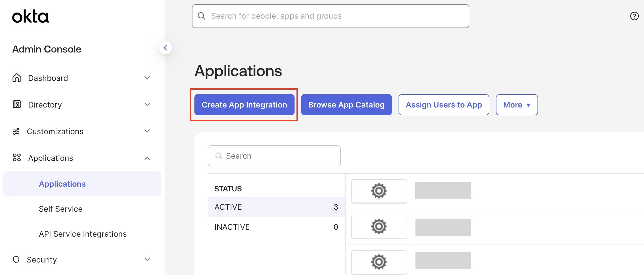Expand the Directory menu chevron
The height and width of the screenshot is (275, 644).
[147, 104]
